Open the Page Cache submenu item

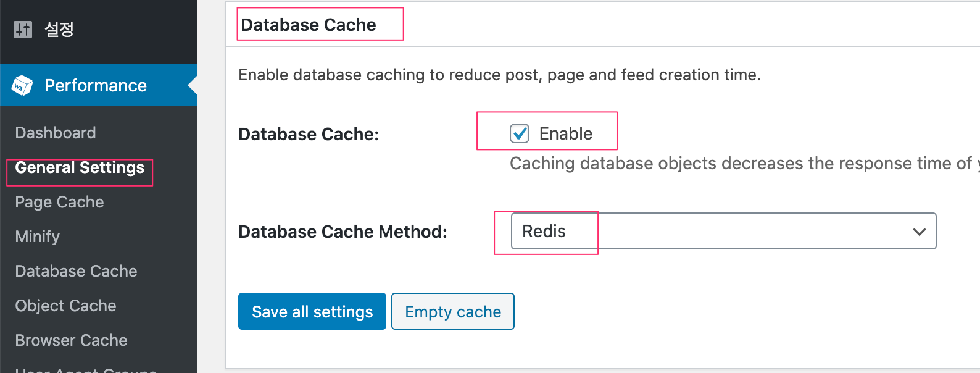coord(59,202)
